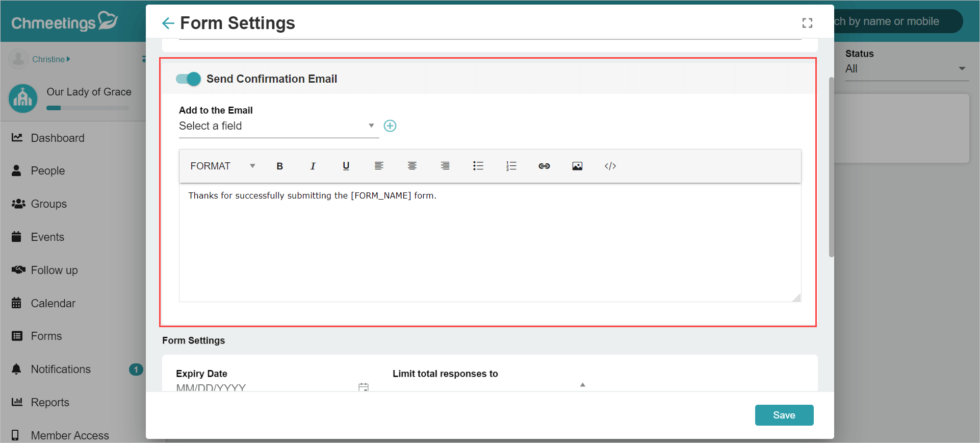980x443 pixels.
Task: Click the Christine profile avatar
Action: click(x=18, y=59)
